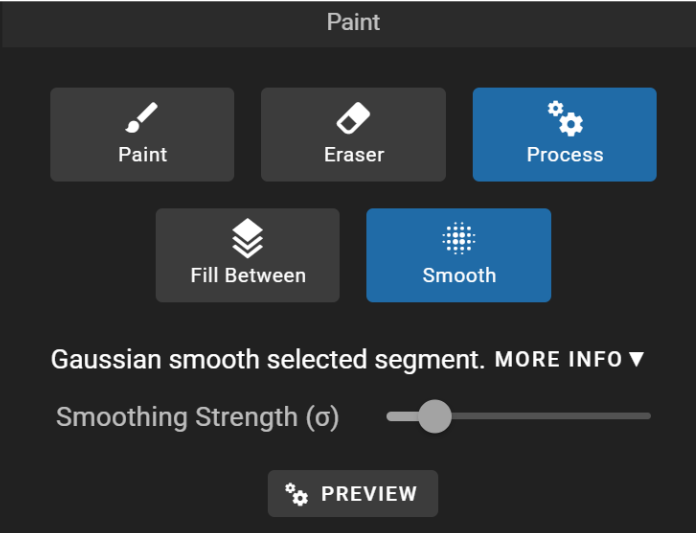Choose the Eraser tool icon
This screenshot has width=696, height=533.
click(353, 118)
